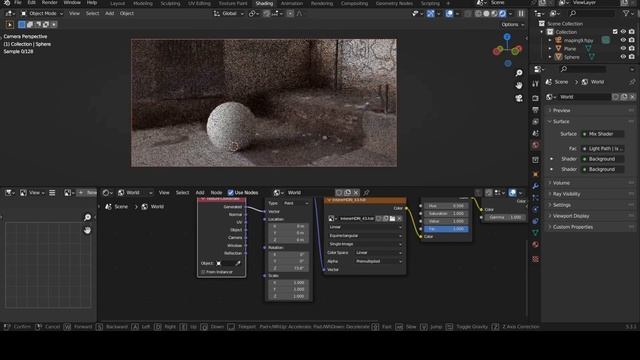Switch to the Animation workspace tab
This screenshot has height=360, width=640.
click(292, 3)
